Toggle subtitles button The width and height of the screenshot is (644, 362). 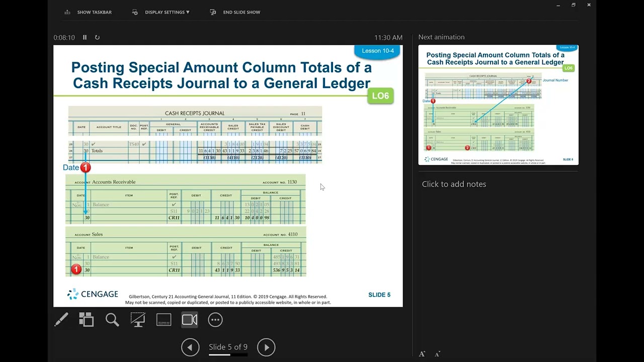pos(164,320)
